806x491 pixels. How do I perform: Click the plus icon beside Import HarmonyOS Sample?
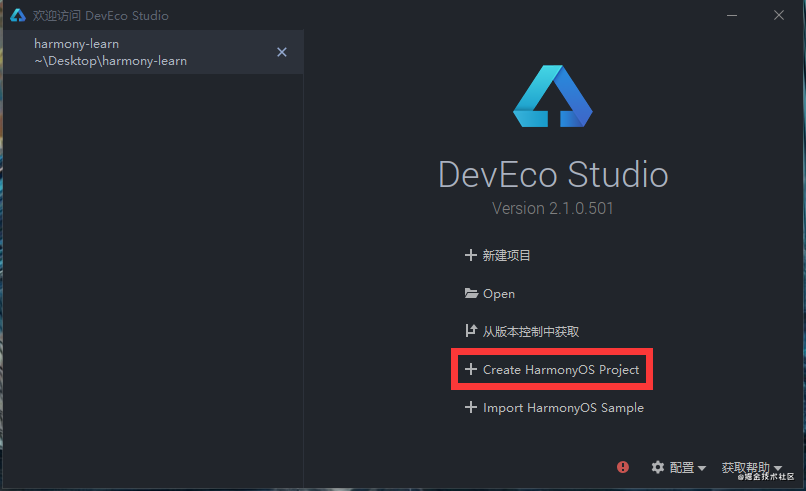coord(470,407)
